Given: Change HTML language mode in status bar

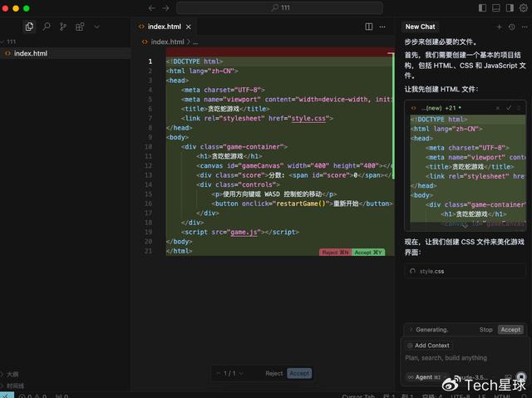Looking at the screenshot, I should 501,396.
